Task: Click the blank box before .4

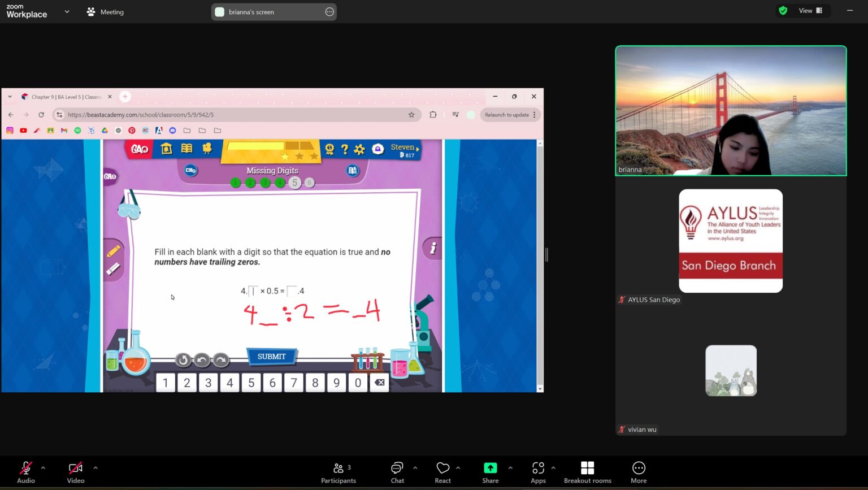Action: pos(292,291)
